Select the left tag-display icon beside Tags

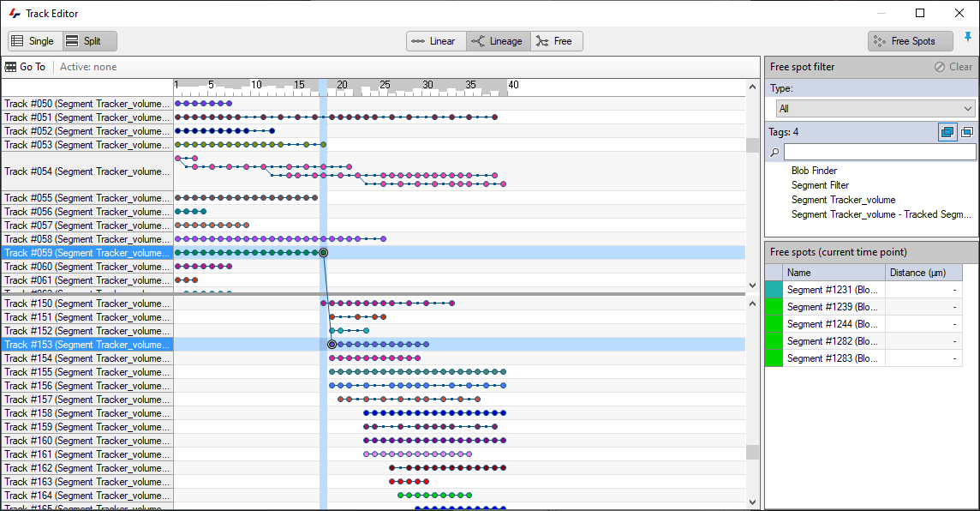click(x=947, y=131)
